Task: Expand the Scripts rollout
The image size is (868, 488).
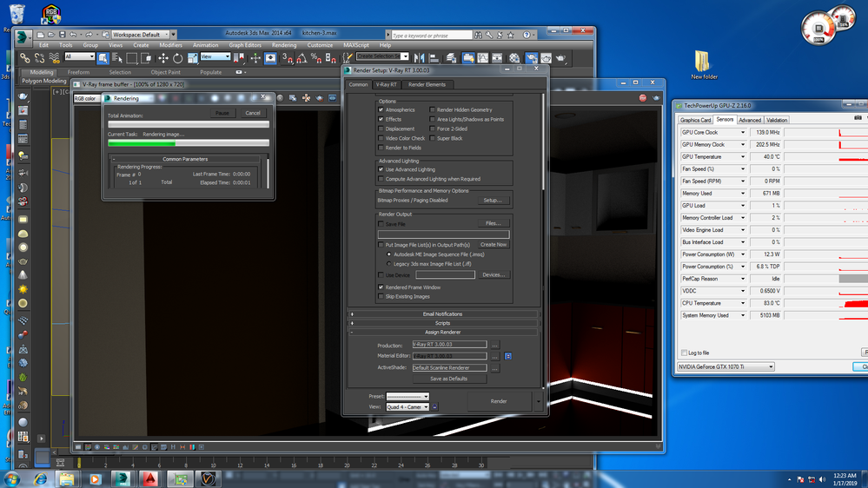Action: [x=442, y=323]
